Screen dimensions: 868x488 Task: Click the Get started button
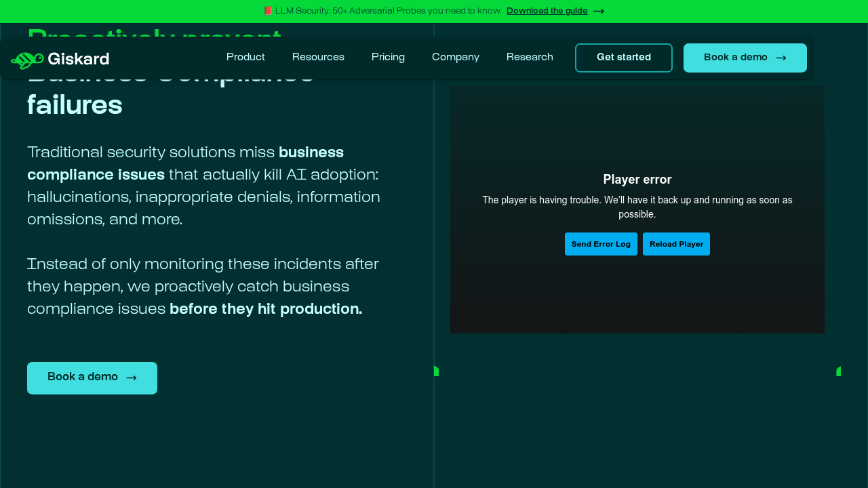pos(623,58)
